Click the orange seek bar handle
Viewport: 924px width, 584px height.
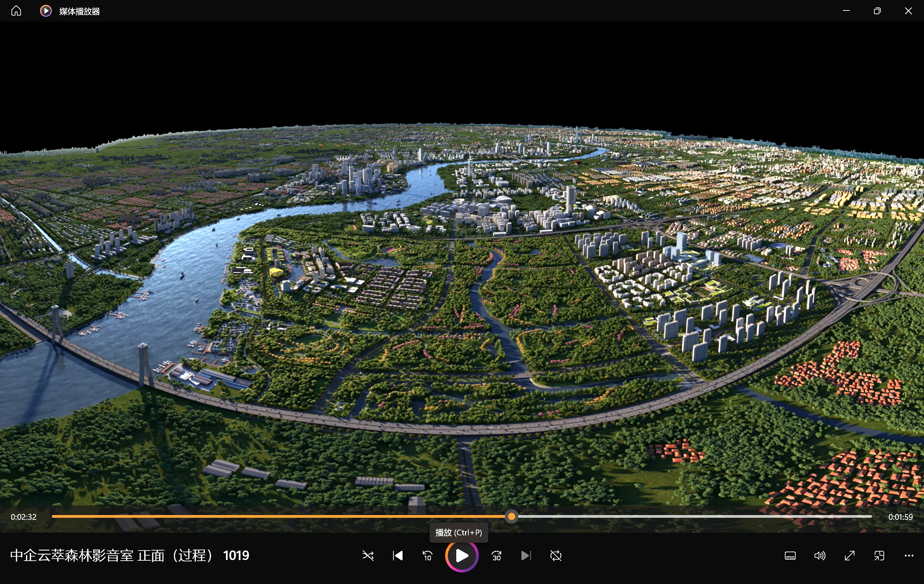pos(511,516)
